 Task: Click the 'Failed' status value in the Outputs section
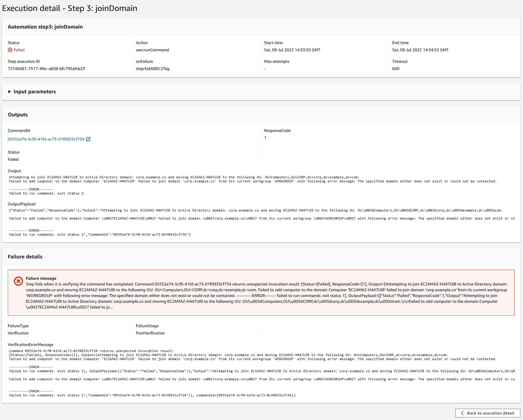13,159
